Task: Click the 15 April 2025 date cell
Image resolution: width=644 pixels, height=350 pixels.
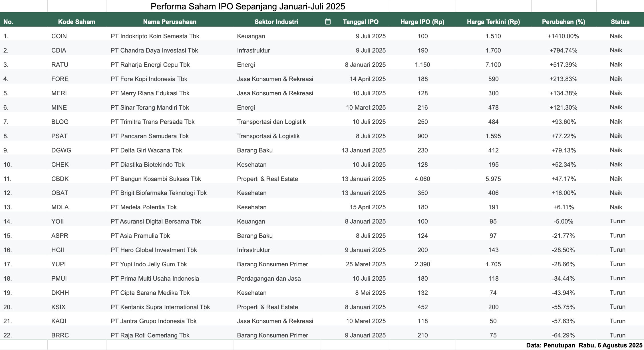Action: [x=368, y=207]
